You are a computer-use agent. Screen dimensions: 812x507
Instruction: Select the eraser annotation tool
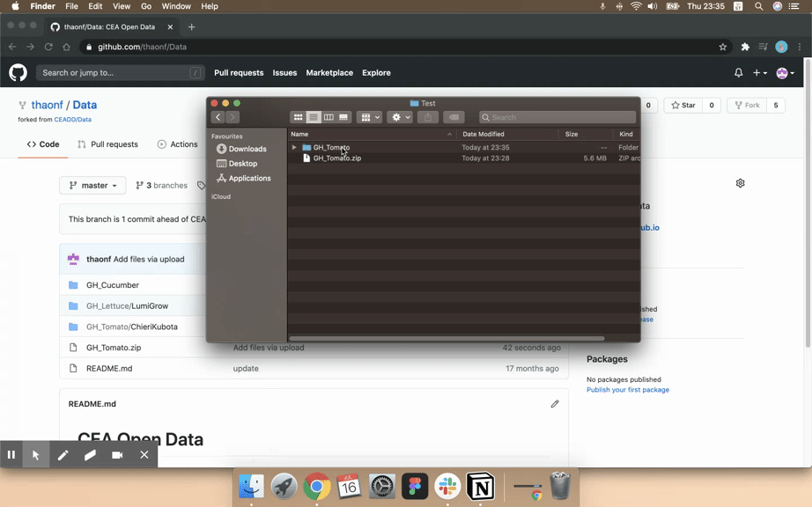(90, 455)
